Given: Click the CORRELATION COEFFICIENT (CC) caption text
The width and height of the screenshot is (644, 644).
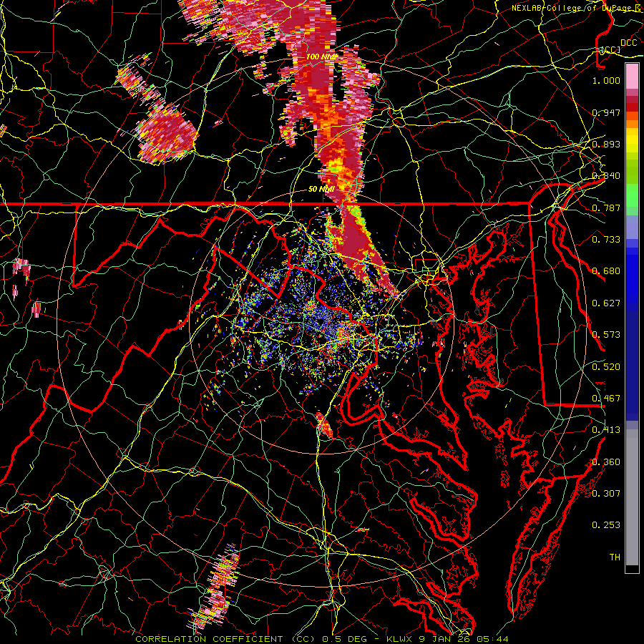Looking at the screenshot, I should [225, 639].
